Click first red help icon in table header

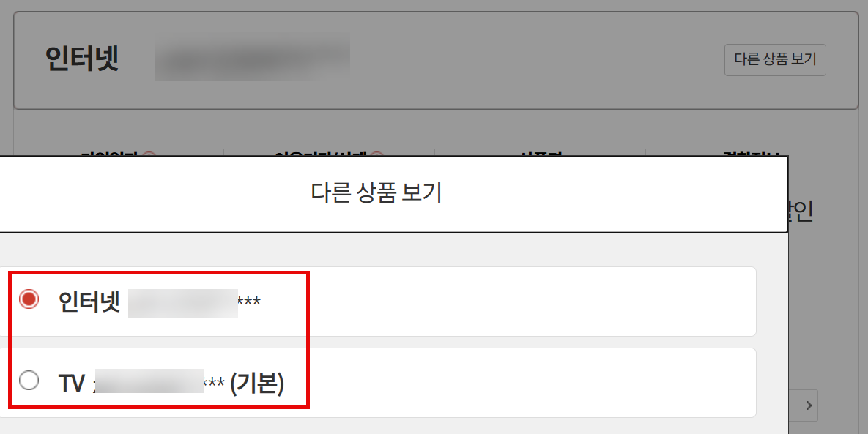[149, 155]
